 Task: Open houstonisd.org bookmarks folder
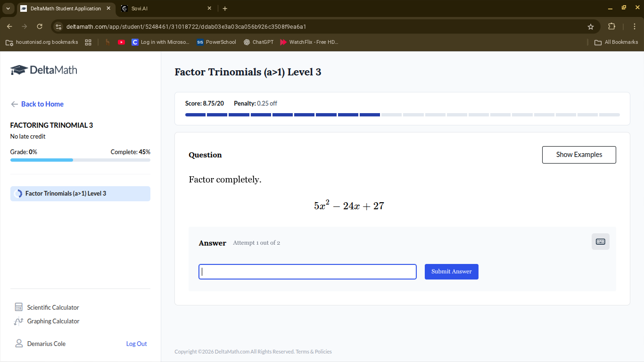pos(41,42)
